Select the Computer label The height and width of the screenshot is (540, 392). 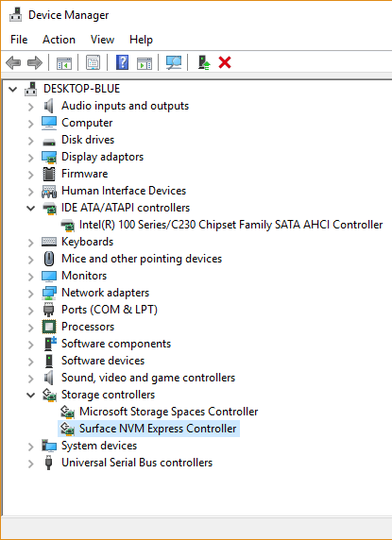click(x=87, y=123)
